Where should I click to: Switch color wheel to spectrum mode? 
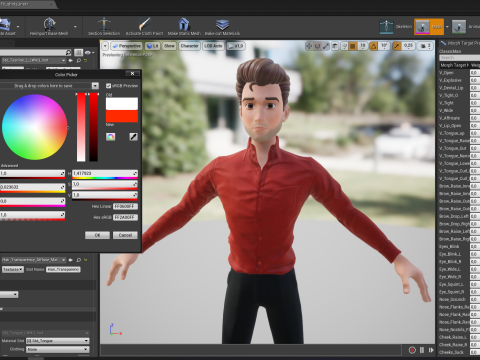(110, 137)
